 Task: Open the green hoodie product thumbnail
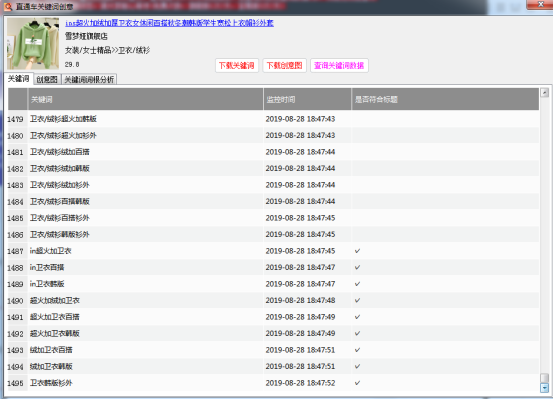33,43
